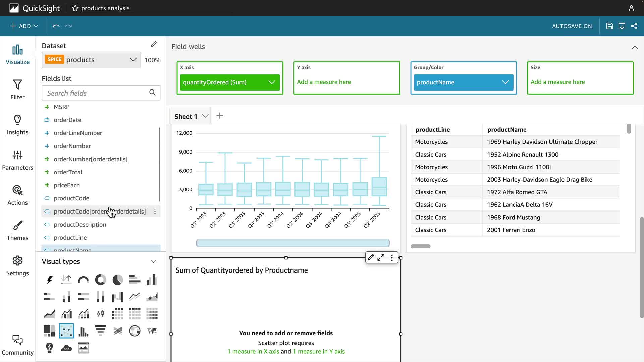Open the productName Group/Color dropdown
644x362 pixels.
(x=505, y=82)
